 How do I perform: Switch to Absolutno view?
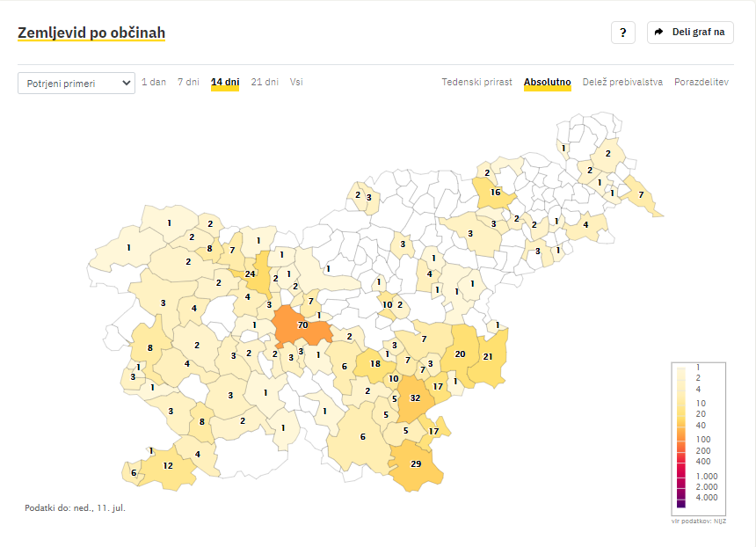click(548, 82)
